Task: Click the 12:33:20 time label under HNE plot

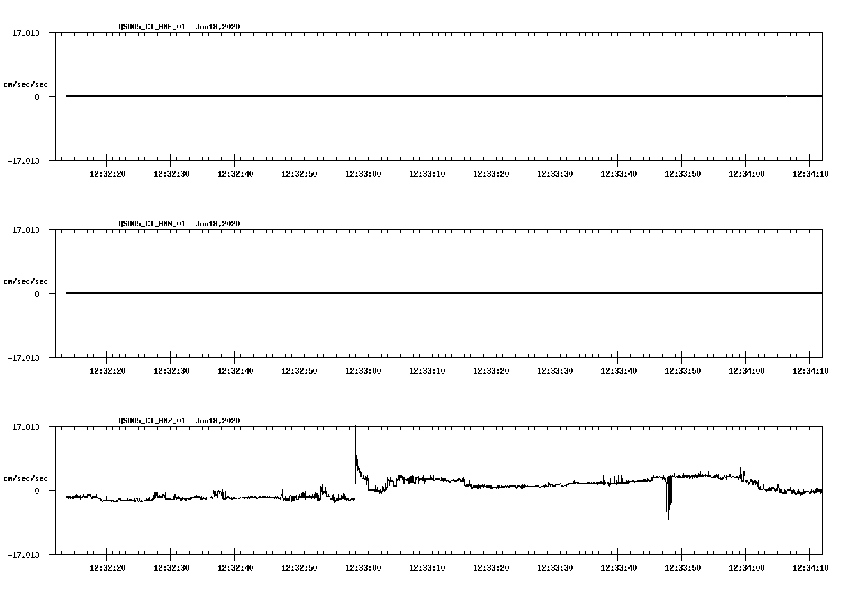Action: coord(491,174)
